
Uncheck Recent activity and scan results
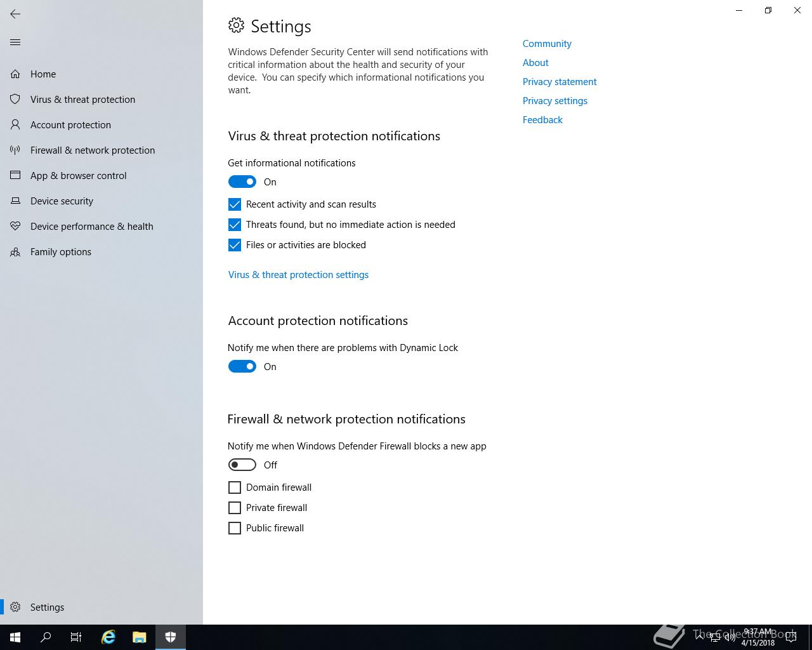(235, 204)
